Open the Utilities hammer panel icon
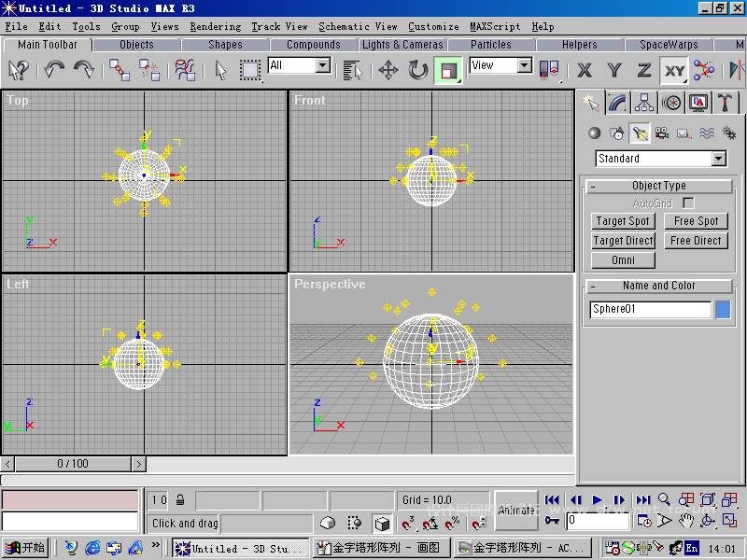 pos(725,103)
